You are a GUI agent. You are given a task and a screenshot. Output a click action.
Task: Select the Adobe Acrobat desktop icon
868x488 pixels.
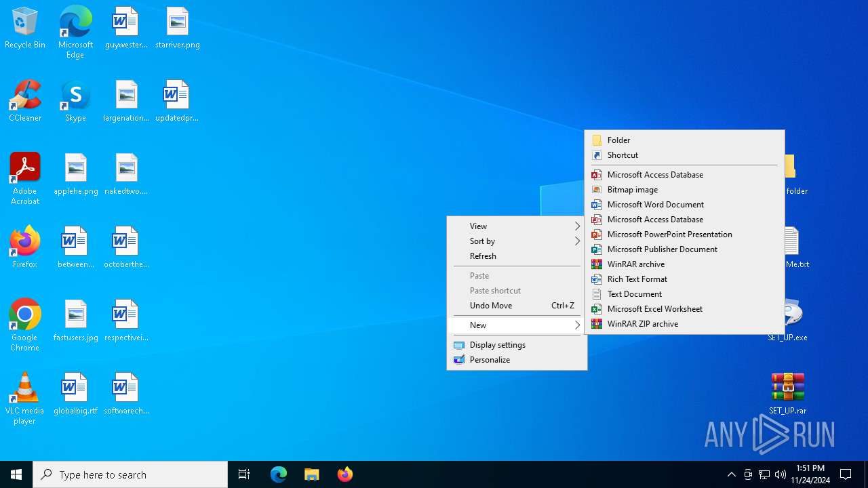pos(25,179)
